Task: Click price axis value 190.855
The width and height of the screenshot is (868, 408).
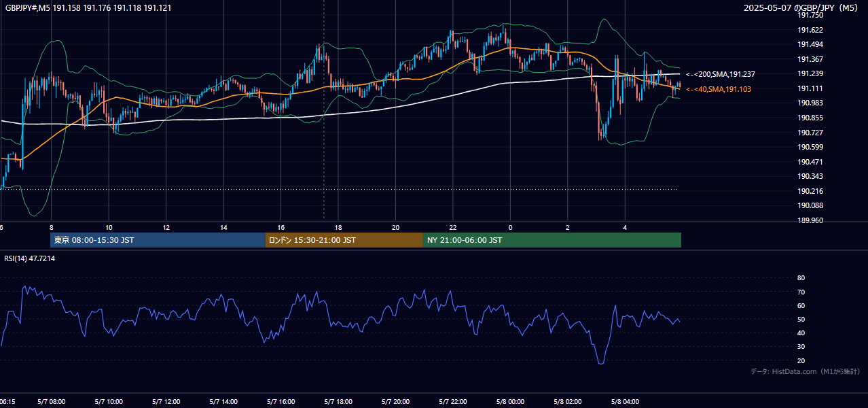Action: pos(810,118)
